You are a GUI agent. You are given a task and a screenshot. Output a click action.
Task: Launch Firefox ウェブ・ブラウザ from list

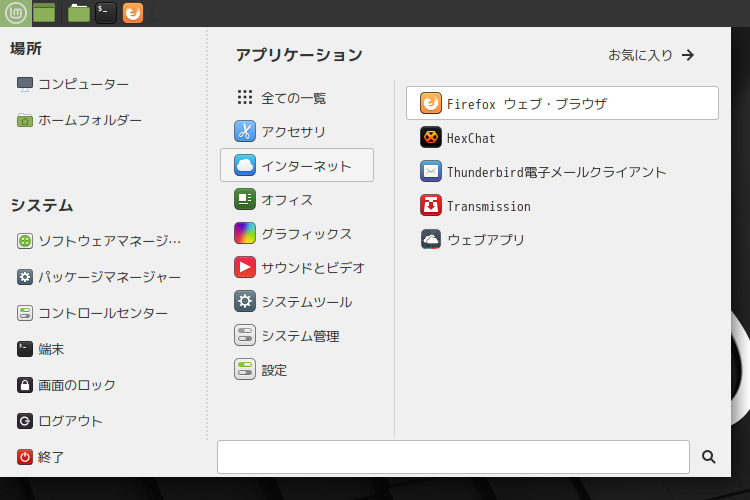point(562,103)
